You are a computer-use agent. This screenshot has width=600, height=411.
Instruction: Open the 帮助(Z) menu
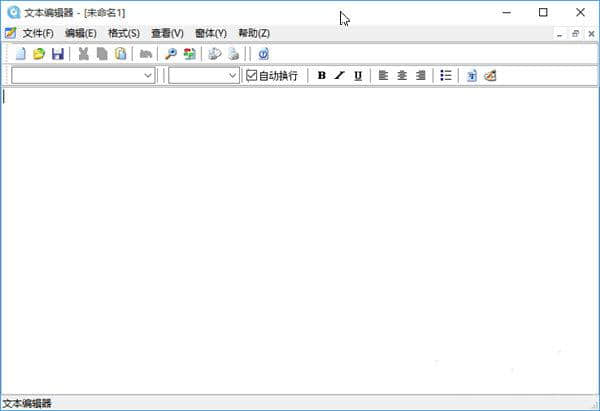[x=254, y=33]
